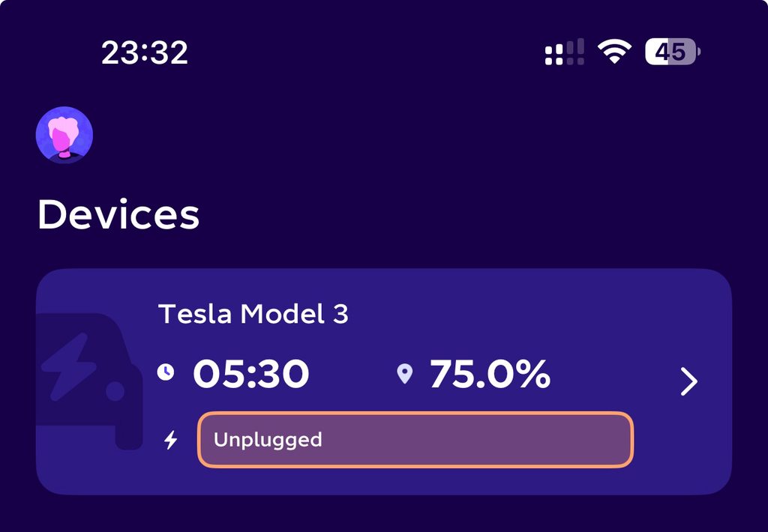Tap the 05:30 time value

pyautogui.click(x=250, y=373)
